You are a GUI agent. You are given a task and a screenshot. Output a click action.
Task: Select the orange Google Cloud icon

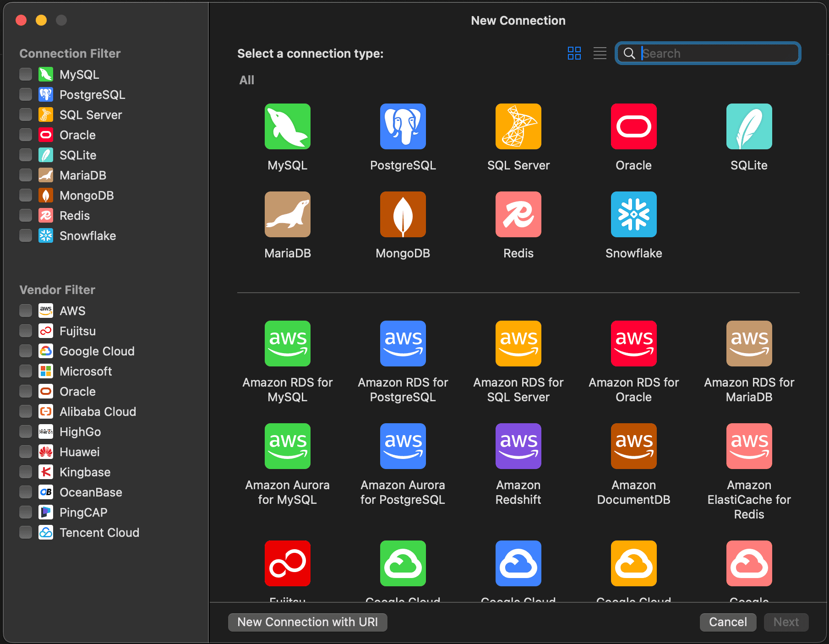(634, 563)
